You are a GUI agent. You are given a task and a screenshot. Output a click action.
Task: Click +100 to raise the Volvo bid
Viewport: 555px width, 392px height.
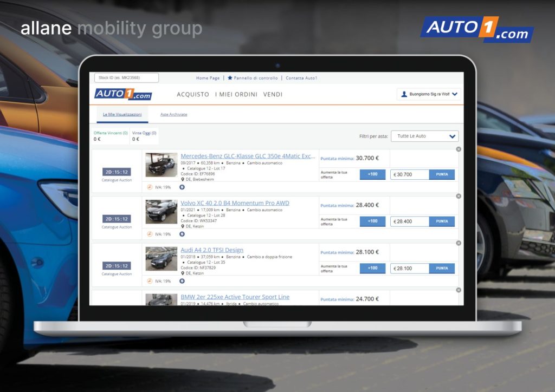point(372,221)
